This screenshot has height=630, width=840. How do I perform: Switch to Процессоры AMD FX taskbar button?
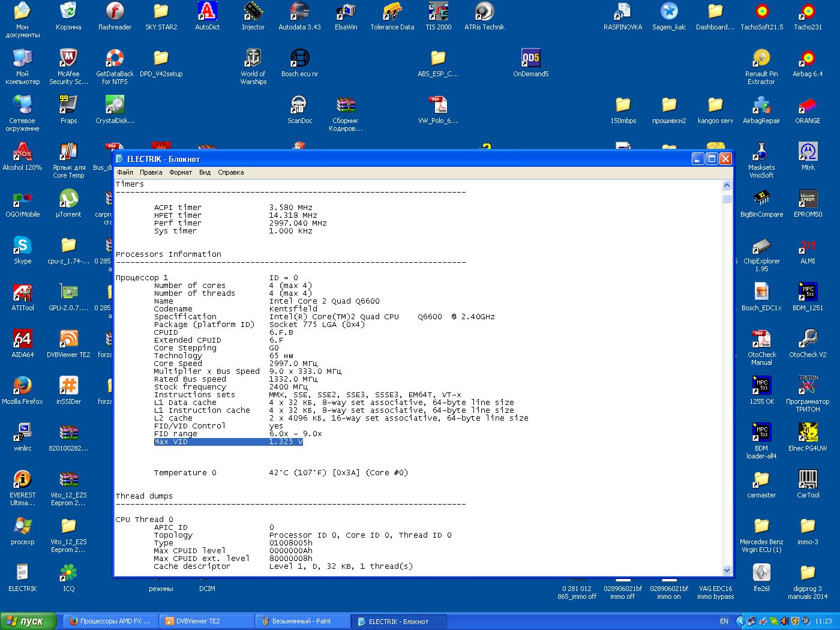(x=110, y=621)
